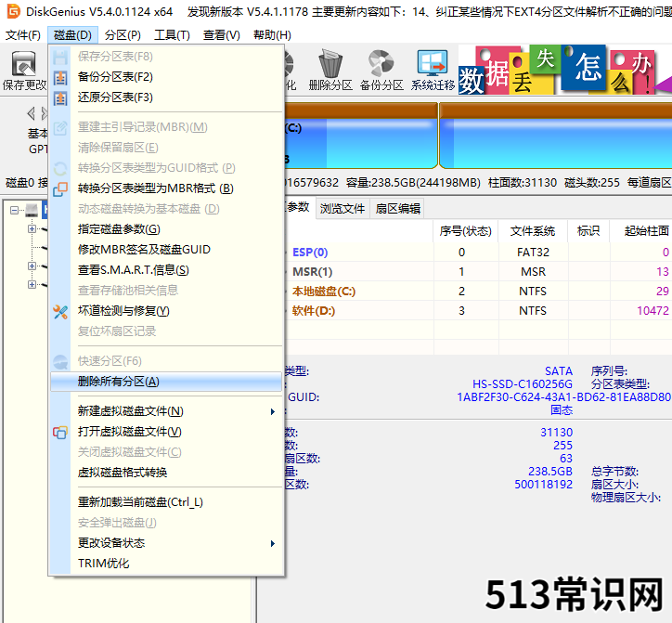Select the MSR(1) partition row
Image resolution: width=672 pixels, height=623 pixels.
point(478,272)
